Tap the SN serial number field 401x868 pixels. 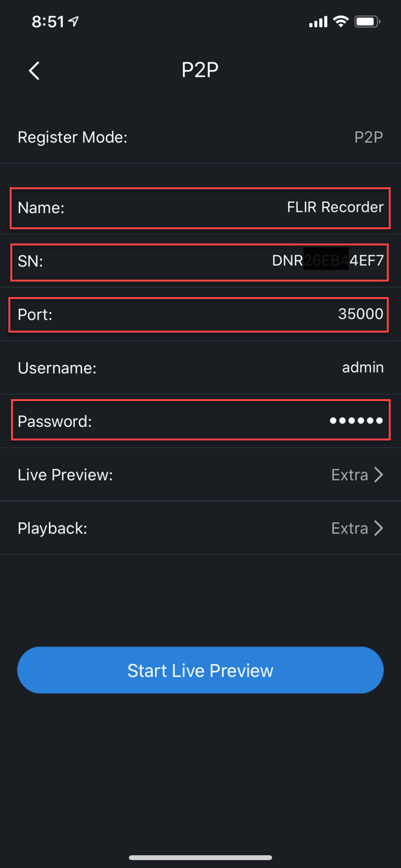(x=327, y=262)
